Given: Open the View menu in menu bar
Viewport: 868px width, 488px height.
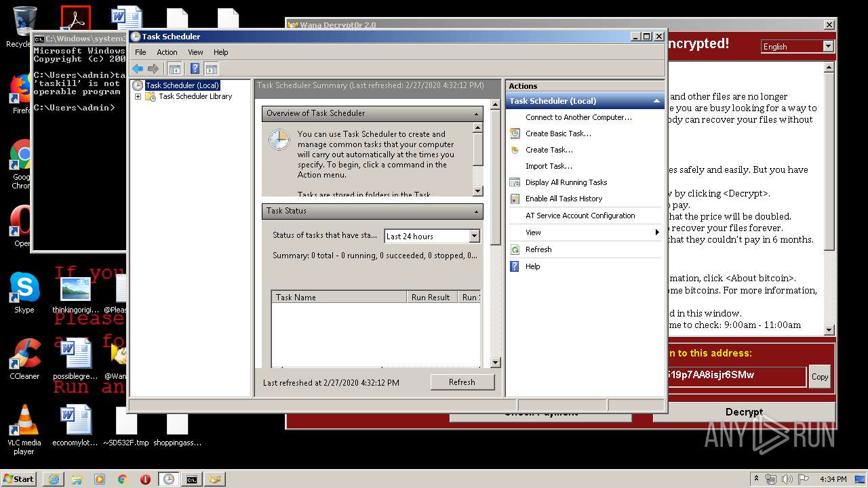Looking at the screenshot, I should [x=195, y=52].
